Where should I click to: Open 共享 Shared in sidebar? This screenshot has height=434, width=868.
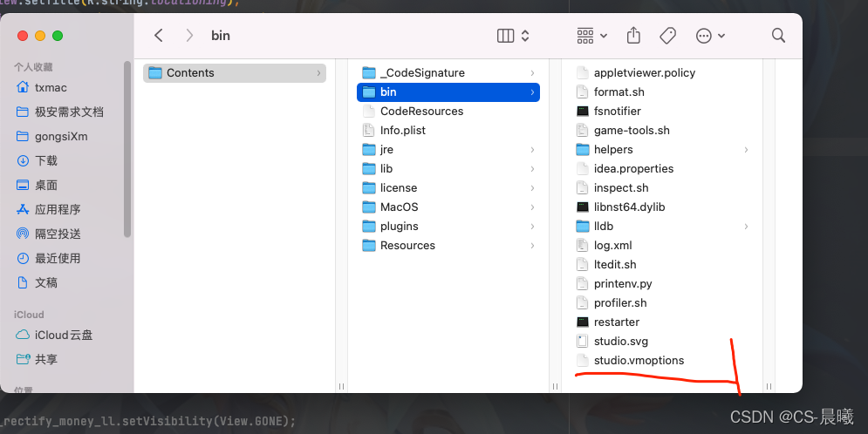[x=37, y=359]
